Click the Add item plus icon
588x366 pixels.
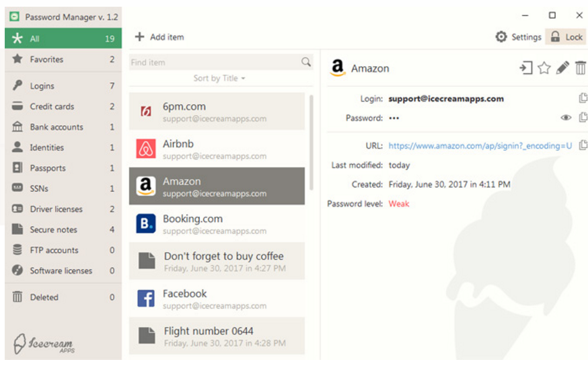click(139, 37)
